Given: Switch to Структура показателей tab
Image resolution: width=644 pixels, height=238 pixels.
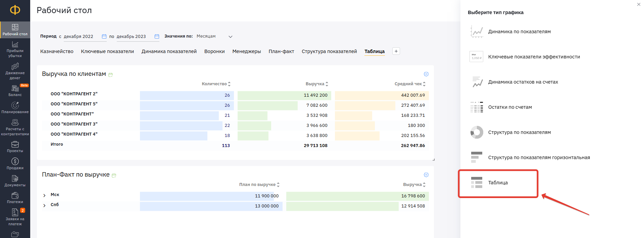Looking at the screenshot, I should 329,51.
